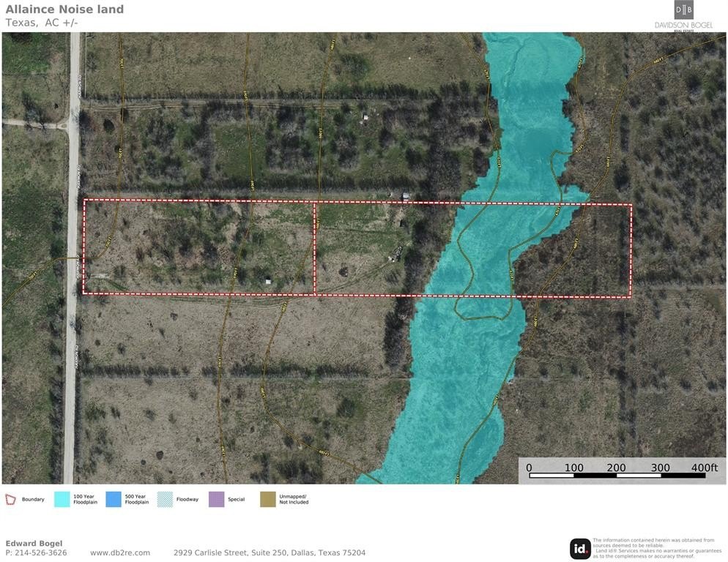This screenshot has height=562, width=728.
Task: Click the 100 Year Floodplain legend label
Action: (x=82, y=499)
